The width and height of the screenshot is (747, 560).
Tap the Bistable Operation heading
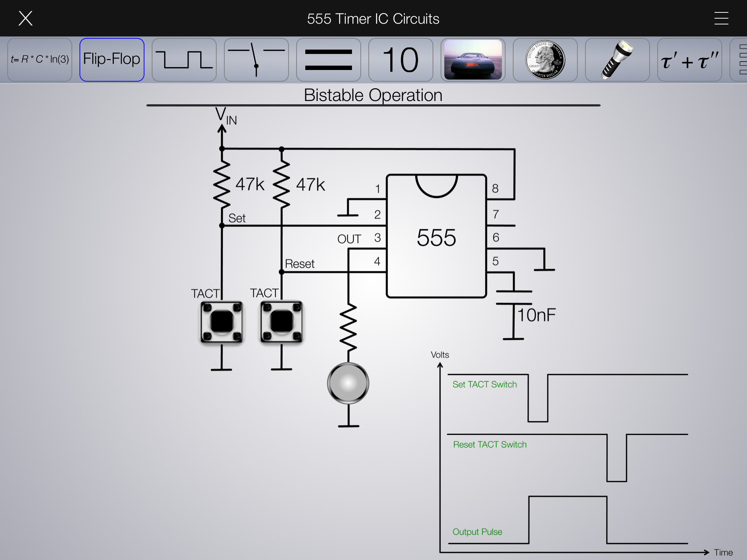tap(373, 95)
